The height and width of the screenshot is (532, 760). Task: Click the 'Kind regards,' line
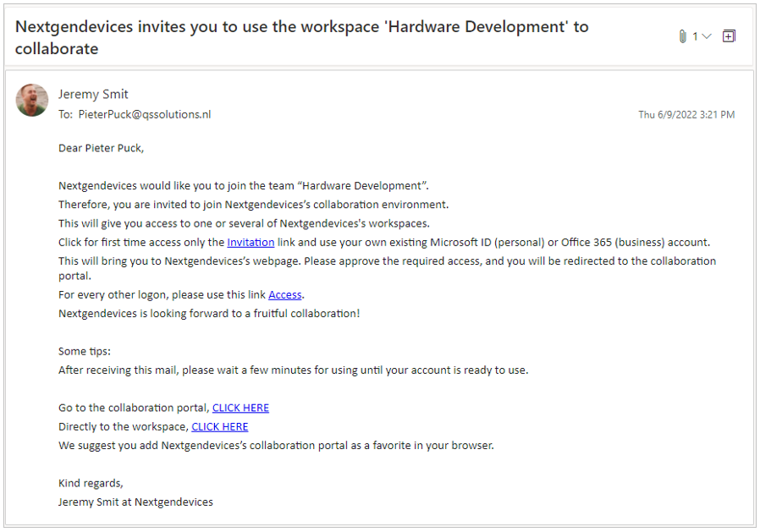coord(91,483)
